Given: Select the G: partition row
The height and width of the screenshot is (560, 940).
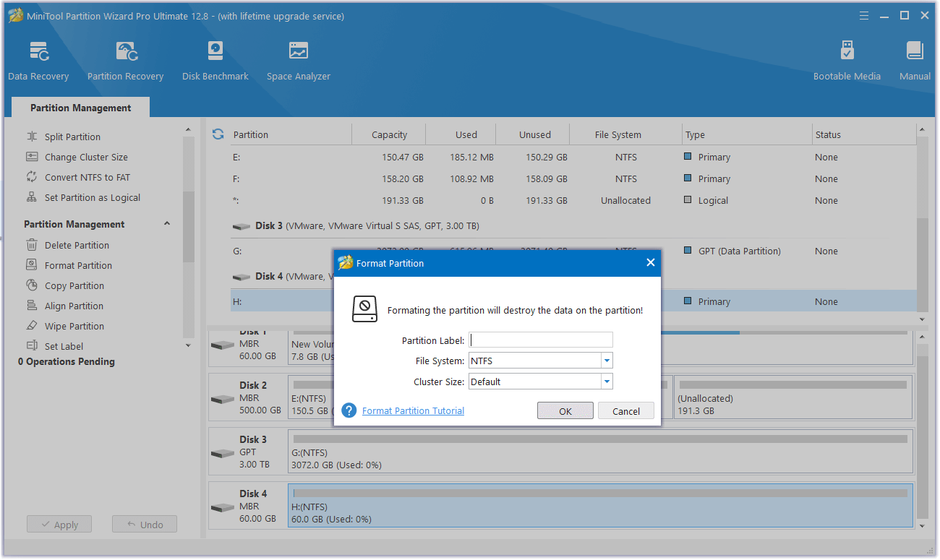Looking at the screenshot, I should (573, 251).
